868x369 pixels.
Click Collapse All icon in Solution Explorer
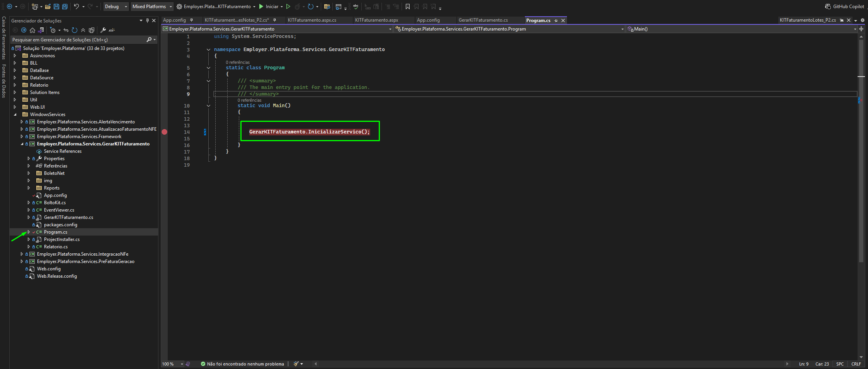pos(83,30)
